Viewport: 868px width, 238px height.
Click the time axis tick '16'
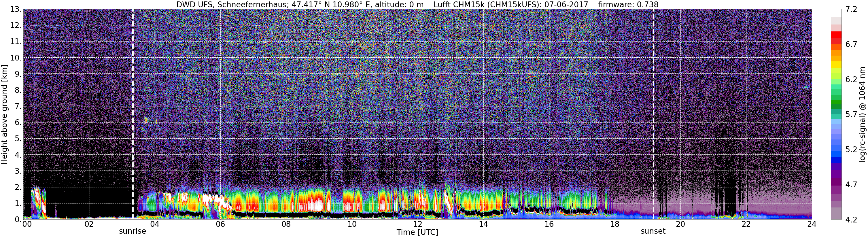[x=549, y=224]
